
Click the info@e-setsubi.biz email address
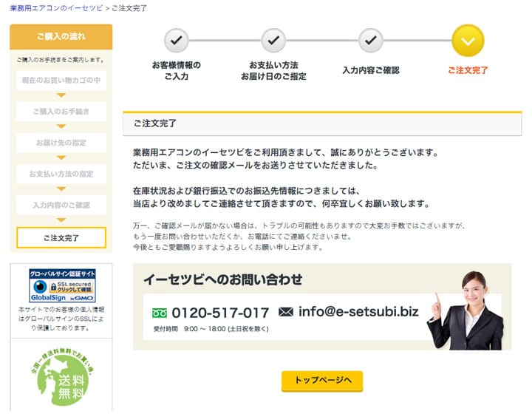tap(358, 311)
